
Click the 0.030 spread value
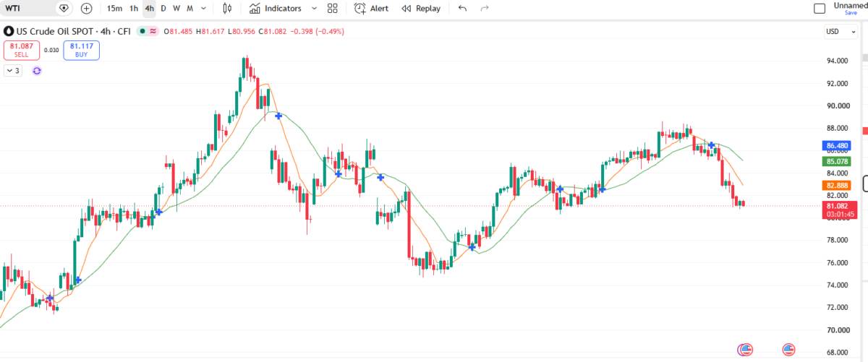coord(51,50)
